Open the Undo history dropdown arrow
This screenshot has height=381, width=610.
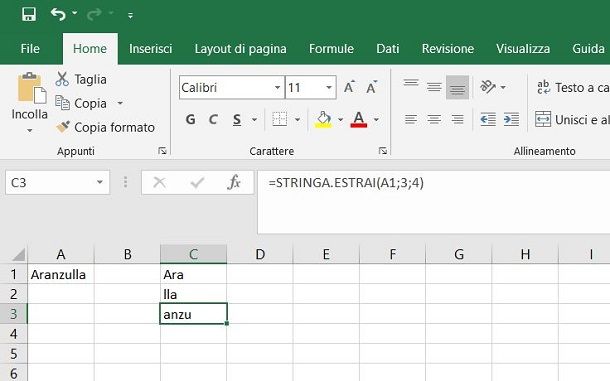75,14
